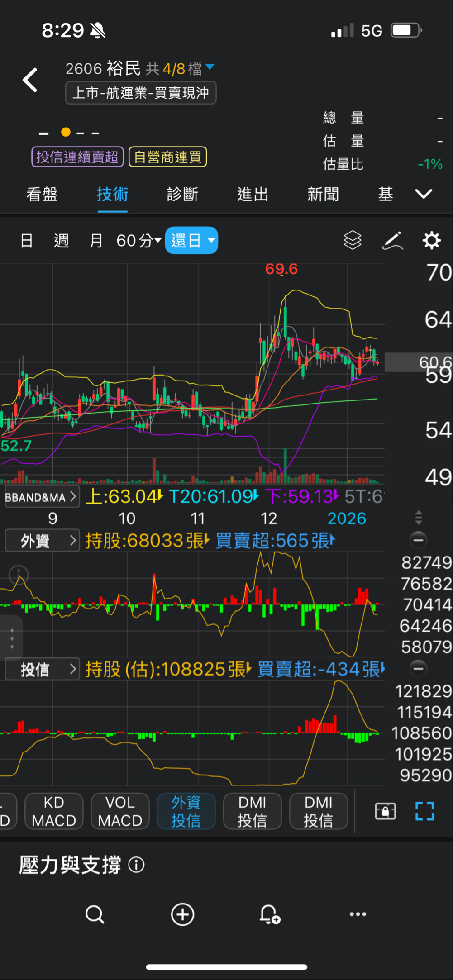Tap 估量比 -1% value

click(x=430, y=164)
